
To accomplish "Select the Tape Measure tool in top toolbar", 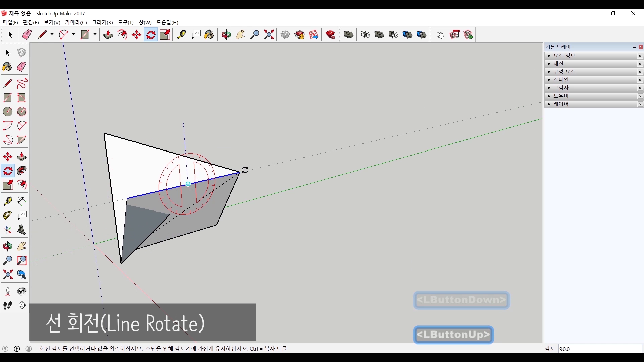I will [181, 35].
